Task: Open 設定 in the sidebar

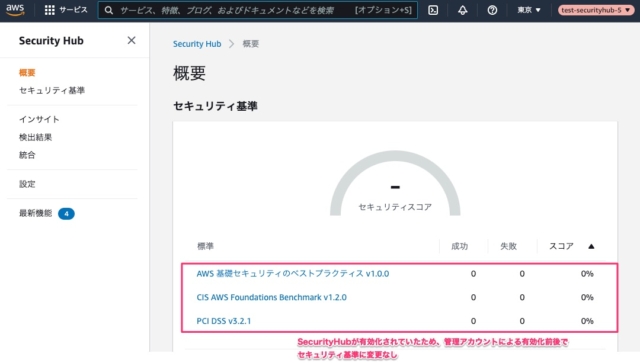Action: tap(27, 184)
